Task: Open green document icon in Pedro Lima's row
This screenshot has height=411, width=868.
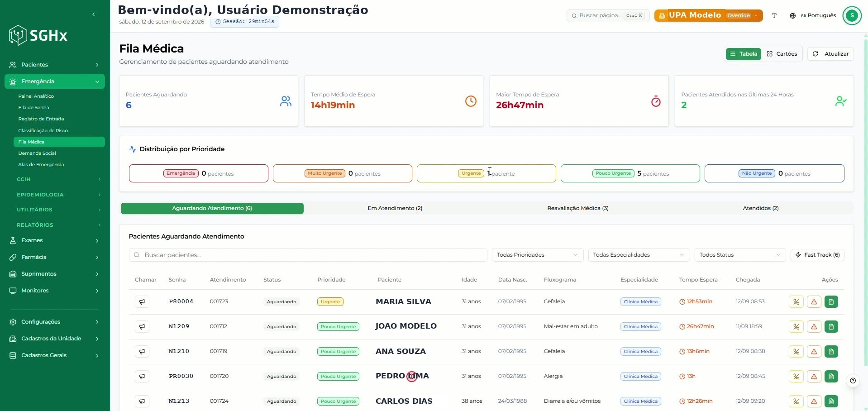Action: [831, 377]
